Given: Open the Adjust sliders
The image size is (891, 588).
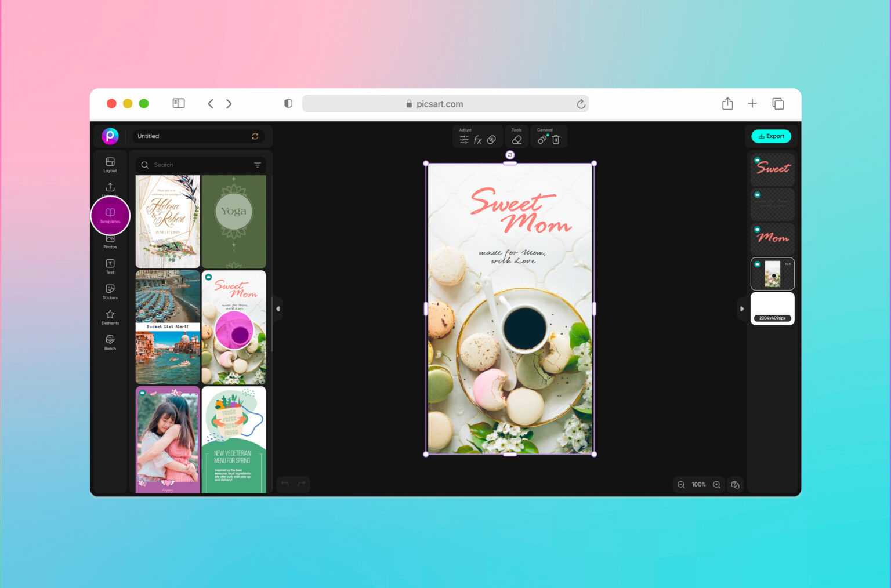Looking at the screenshot, I should pos(464,139).
